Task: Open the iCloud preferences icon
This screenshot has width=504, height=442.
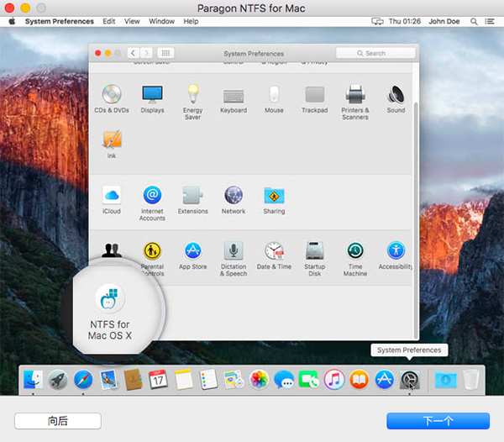Action: click(112, 196)
